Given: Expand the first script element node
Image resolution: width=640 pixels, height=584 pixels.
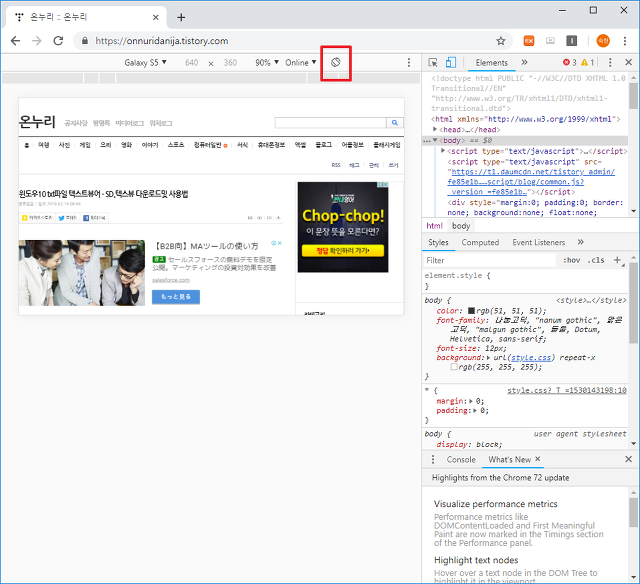Looking at the screenshot, I should [443, 151].
